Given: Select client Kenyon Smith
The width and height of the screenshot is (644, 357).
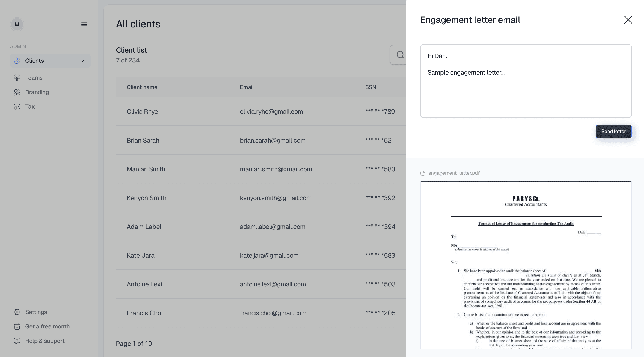Looking at the screenshot, I should pyautogui.click(x=147, y=198).
